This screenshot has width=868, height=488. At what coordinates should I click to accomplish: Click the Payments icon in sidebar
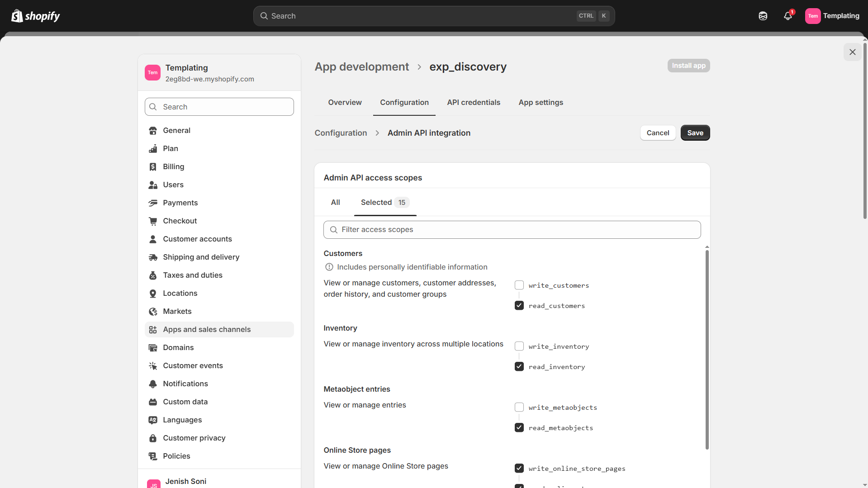pos(153,203)
